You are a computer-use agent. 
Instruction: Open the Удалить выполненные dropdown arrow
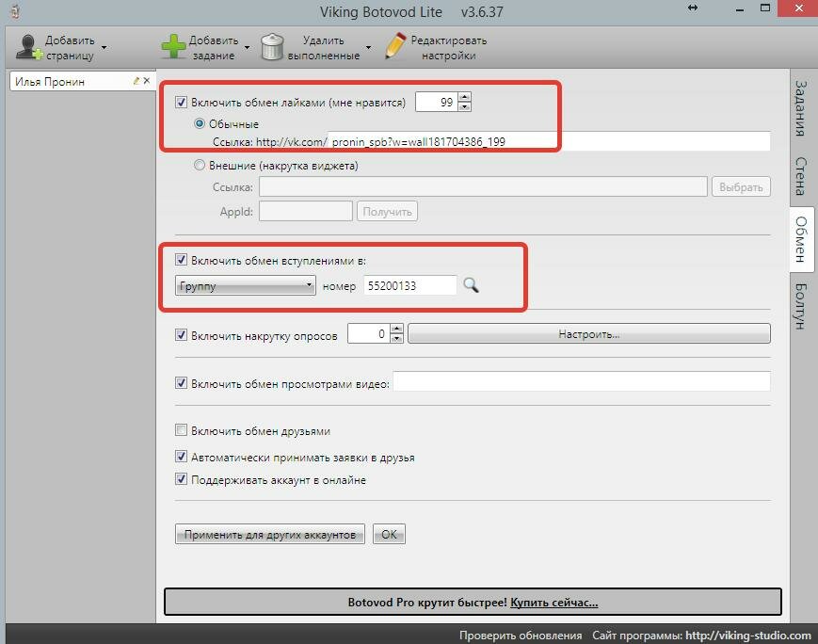tap(368, 47)
